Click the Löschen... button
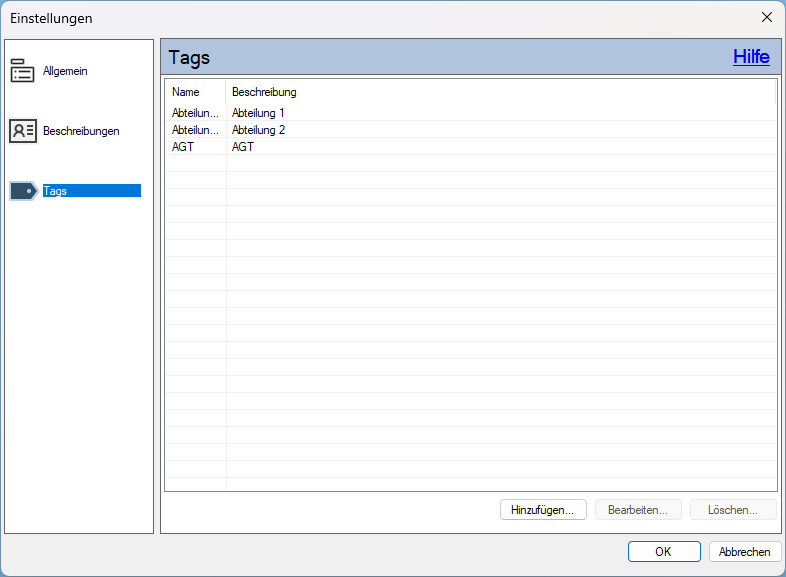This screenshot has height=577, width=786. (733, 510)
